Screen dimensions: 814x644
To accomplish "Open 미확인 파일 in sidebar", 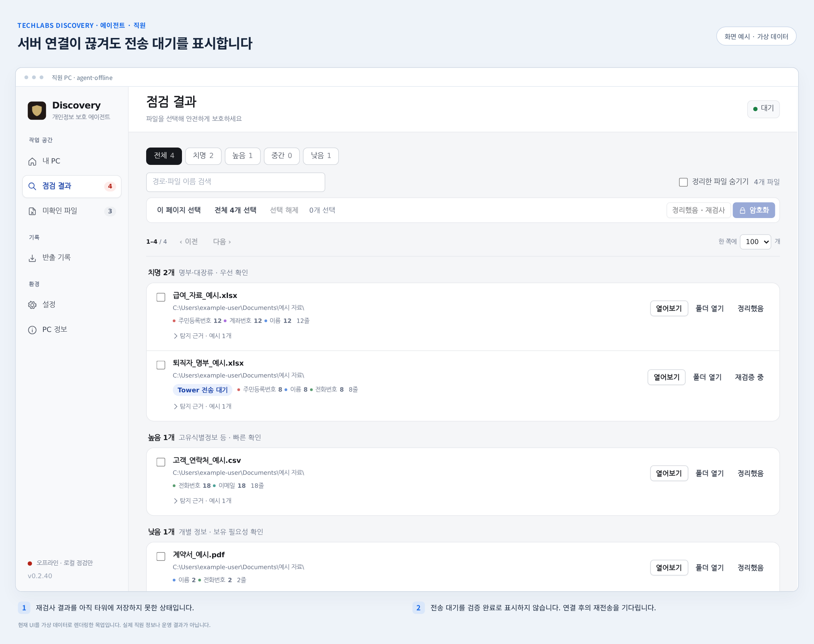I will click(x=72, y=211).
